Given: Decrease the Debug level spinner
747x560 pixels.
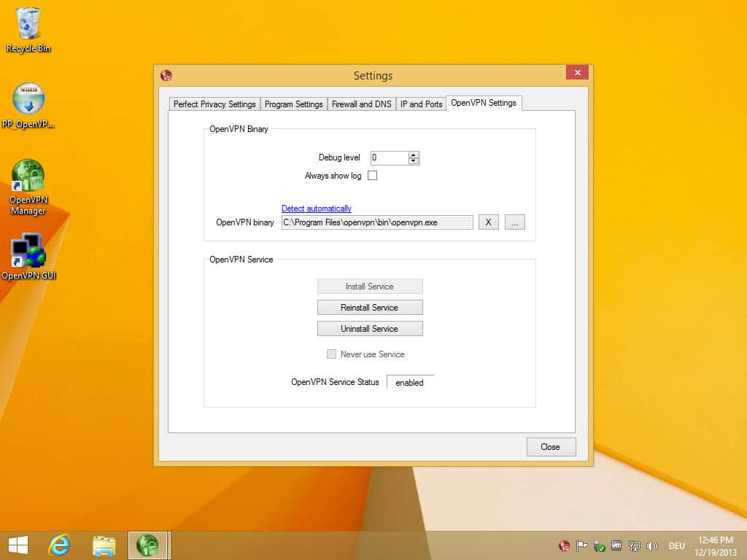Looking at the screenshot, I should tap(414, 161).
